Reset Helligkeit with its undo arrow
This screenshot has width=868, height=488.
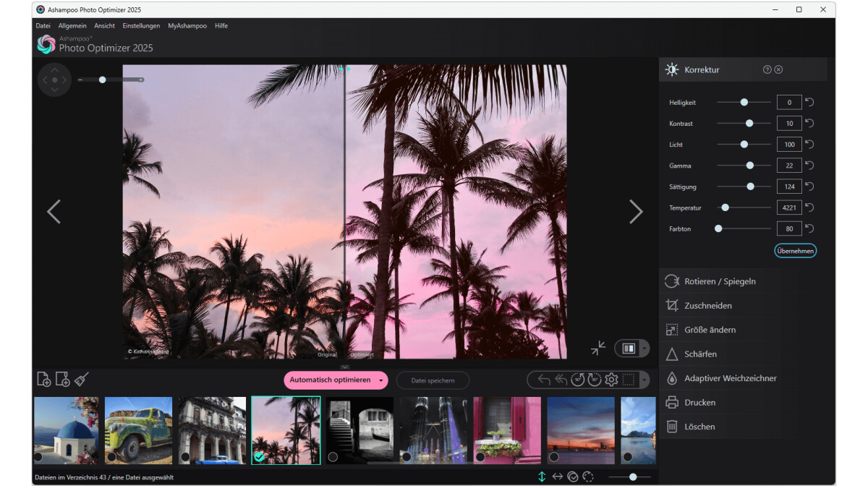pos(809,103)
